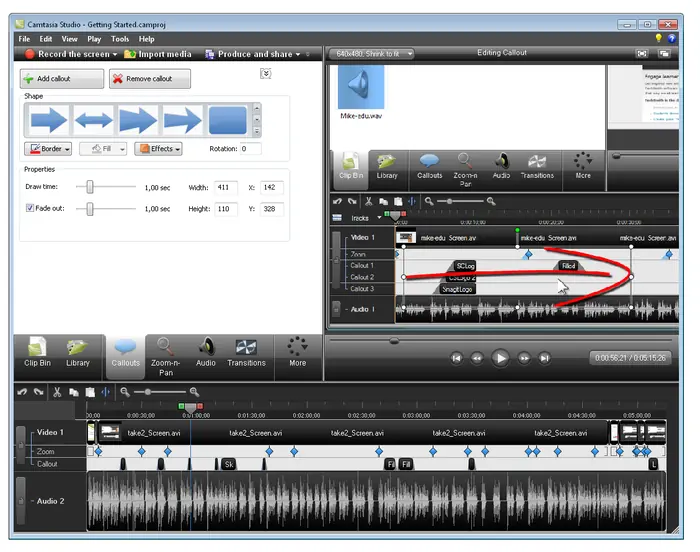The width and height of the screenshot is (700, 552).
Task: Open the Help menu
Action: click(x=146, y=39)
